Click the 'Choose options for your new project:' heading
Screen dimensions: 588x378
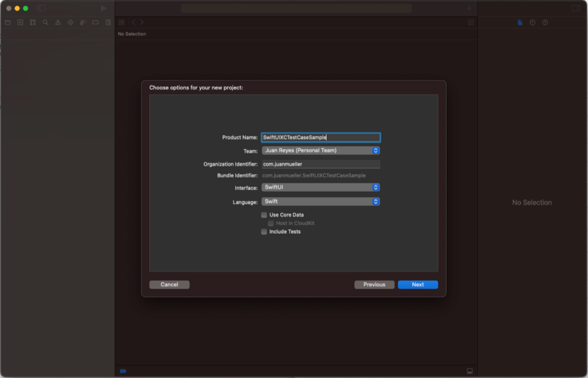click(196, 87)
